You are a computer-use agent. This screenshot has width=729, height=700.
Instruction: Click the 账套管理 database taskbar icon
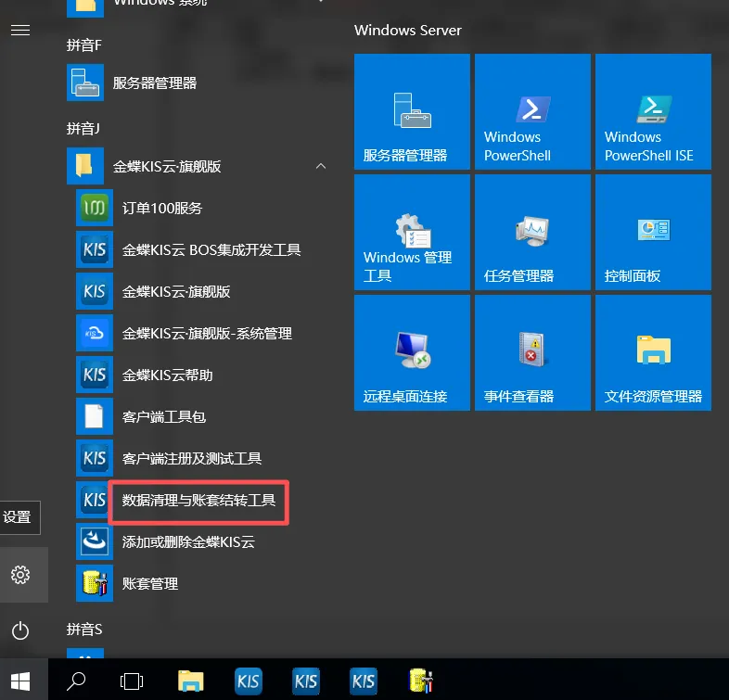(421, 681)
